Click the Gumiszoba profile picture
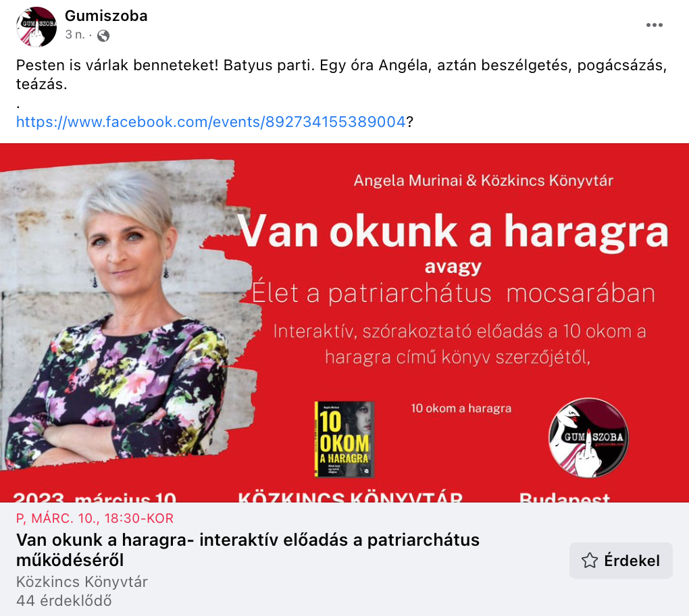 point(36,27)
